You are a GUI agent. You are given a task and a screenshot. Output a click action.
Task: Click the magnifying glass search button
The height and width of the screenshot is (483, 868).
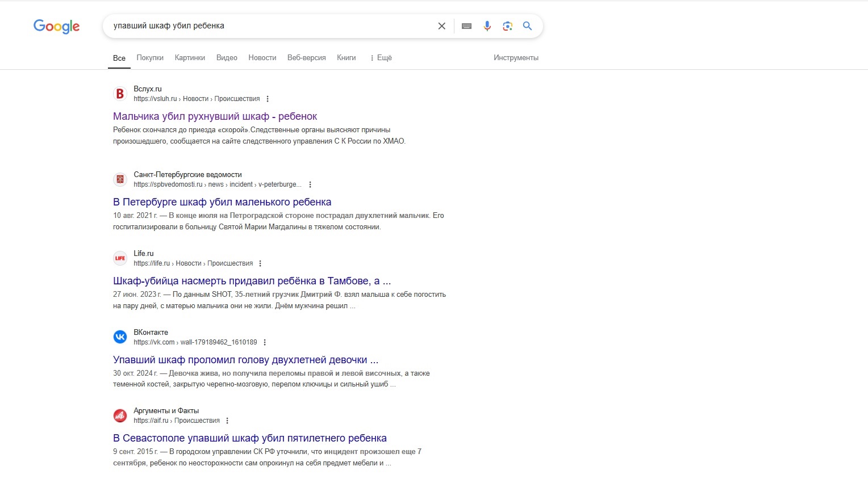(527, 26)
